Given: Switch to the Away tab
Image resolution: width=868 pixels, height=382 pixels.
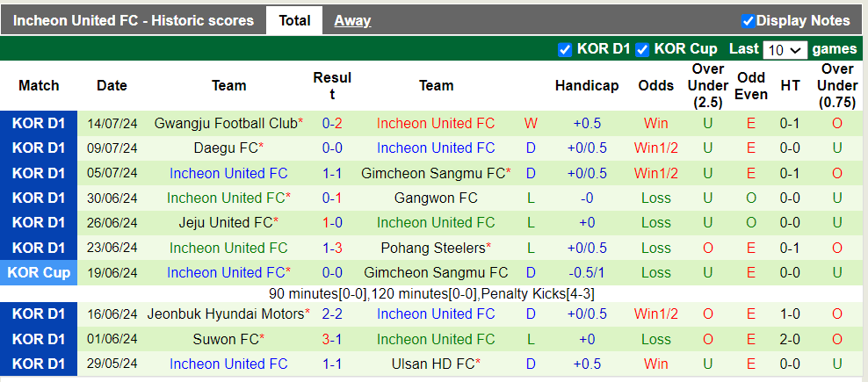Looking at the screenshot, I should click(352, 20).
